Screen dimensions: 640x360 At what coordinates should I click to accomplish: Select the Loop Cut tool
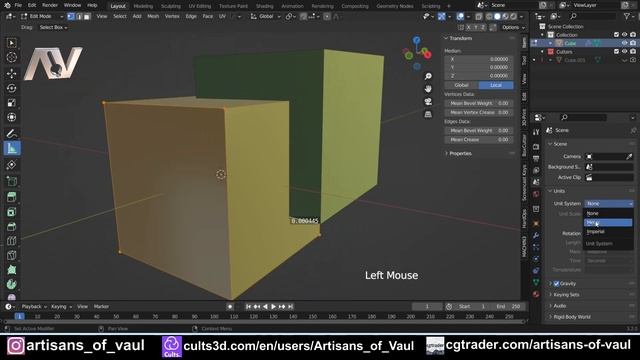(11, 241)
